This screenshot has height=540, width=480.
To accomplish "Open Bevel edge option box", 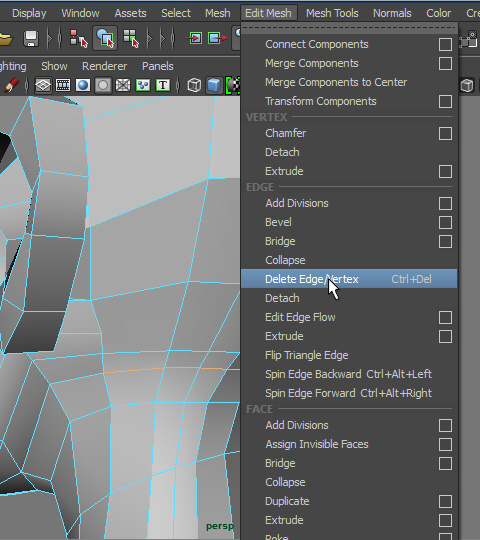I will 445,222.
